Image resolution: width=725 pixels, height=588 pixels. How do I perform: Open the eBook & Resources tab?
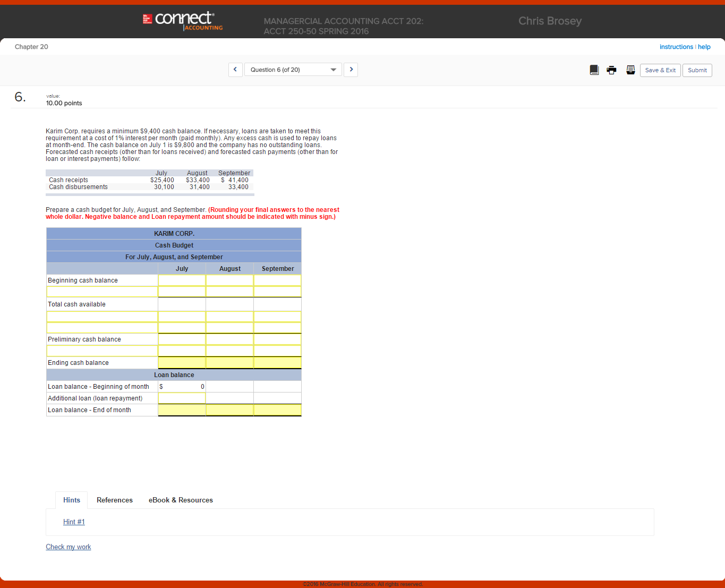(181, 500)
